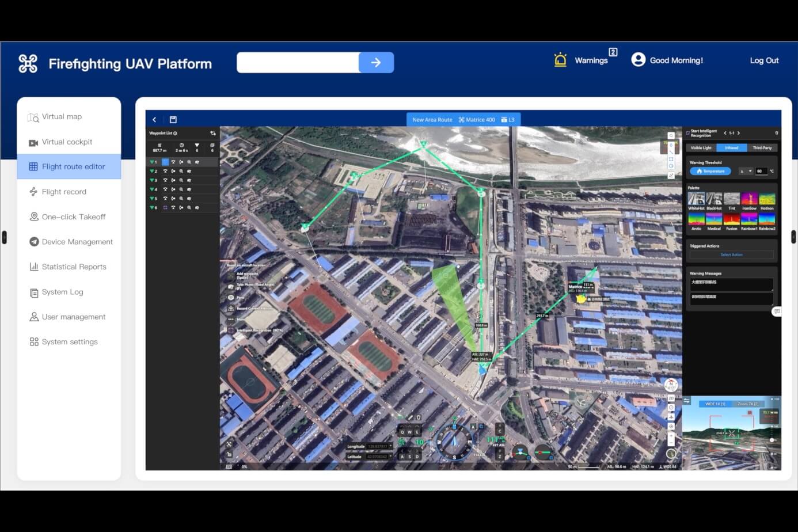Click the reverse route icon in Waypoint List
Image resolution: width=798 pixels, height=532 pixels.
(213, 133)
